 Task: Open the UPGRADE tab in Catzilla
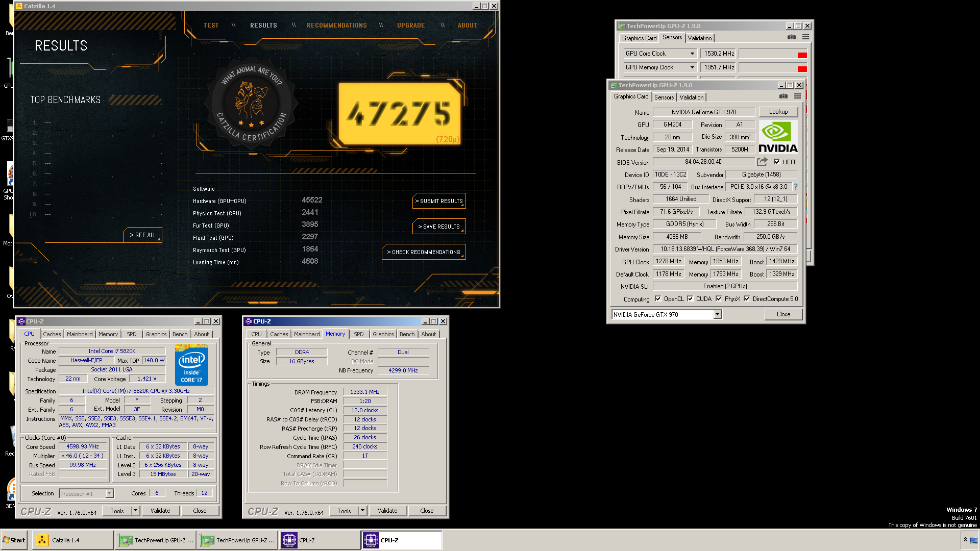click(411, 26)
